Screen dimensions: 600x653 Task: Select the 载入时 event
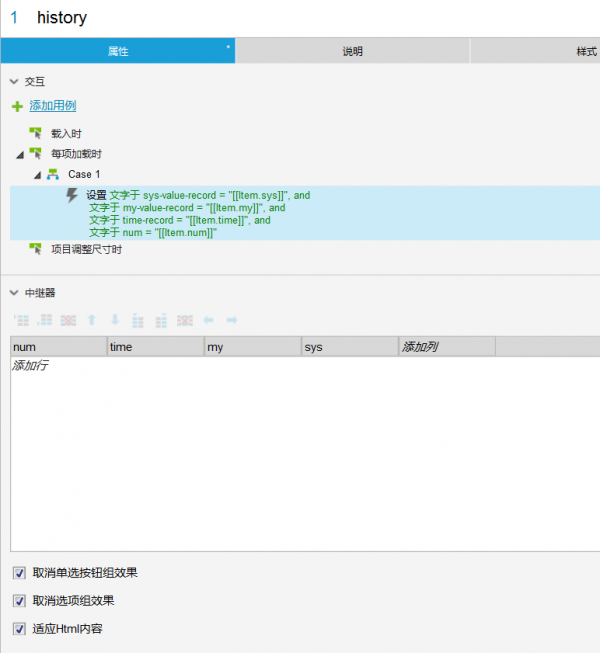(x=68, y=133)
